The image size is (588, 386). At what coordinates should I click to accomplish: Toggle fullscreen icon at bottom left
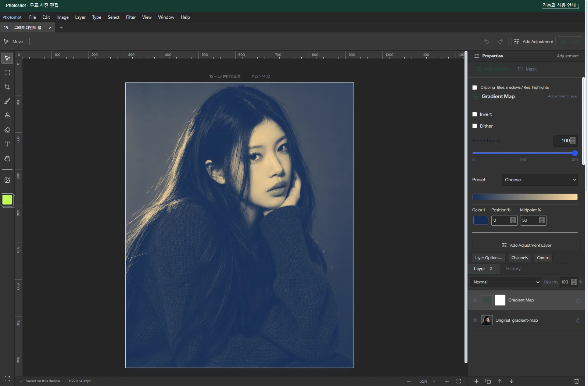point(7,379)
